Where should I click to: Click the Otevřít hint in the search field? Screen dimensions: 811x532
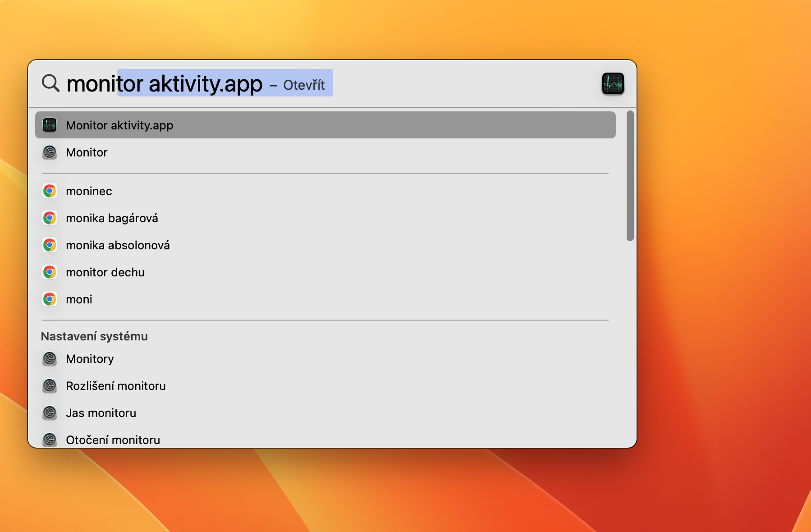pyautogui.click(x=304, y=85)
